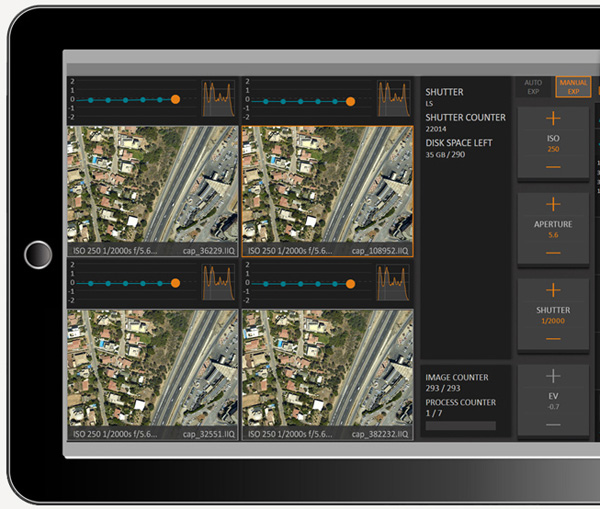Viewport: 600px width, 509px height.
Task: Click filename label cap_32551.IIQ
Action: pos(209,434)
